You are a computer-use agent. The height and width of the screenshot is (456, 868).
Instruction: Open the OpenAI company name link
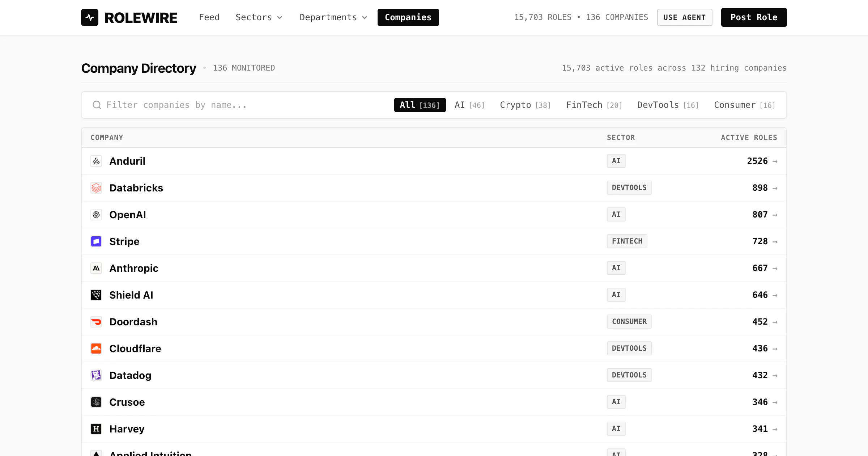click(128, 215)
